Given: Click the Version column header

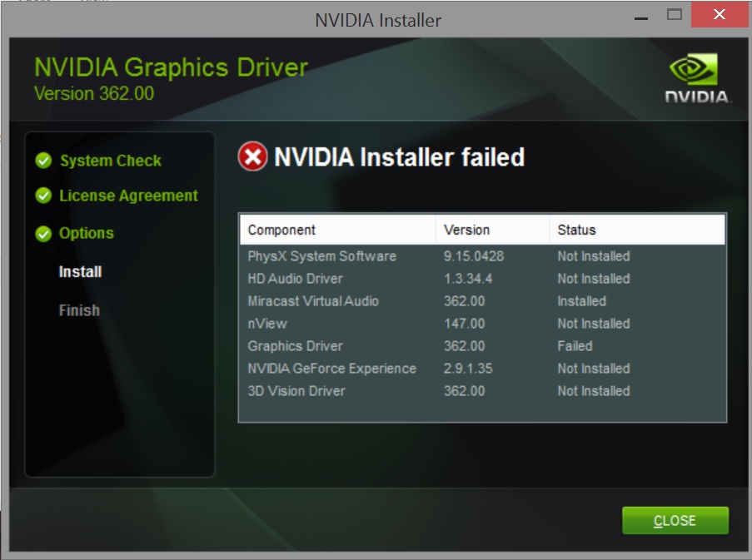Looking at the screenshot, I should tap(492, 230).
